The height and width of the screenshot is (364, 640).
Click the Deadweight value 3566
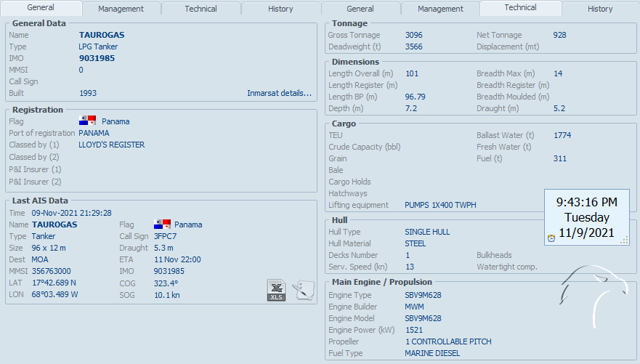(414, 46)
